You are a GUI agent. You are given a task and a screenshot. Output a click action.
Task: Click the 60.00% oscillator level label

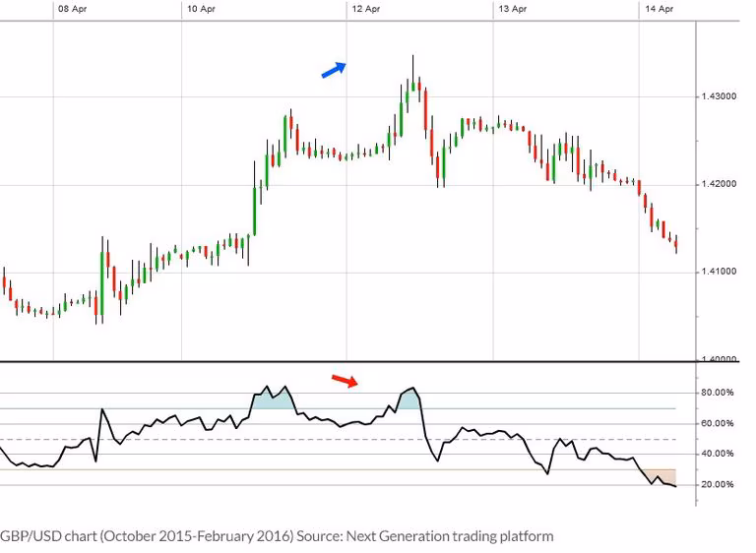(719, 424)
